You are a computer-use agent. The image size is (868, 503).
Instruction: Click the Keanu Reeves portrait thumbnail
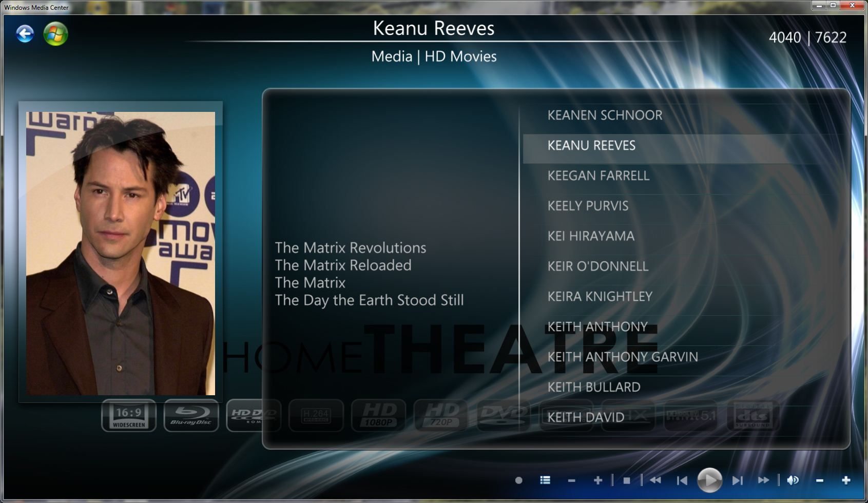tap(121, 253)
